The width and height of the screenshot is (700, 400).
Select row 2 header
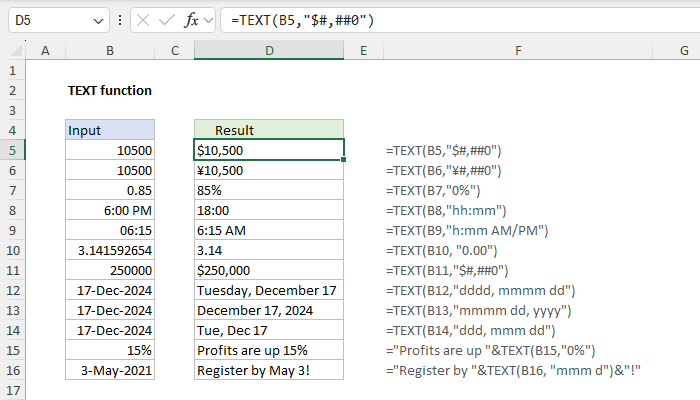(12, 90)
